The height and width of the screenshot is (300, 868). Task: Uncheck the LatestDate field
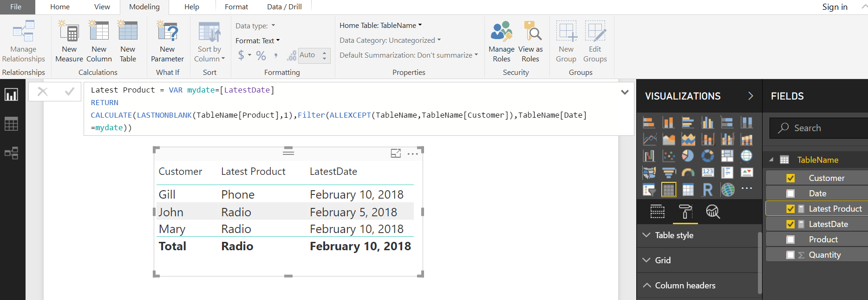(790, 224)
